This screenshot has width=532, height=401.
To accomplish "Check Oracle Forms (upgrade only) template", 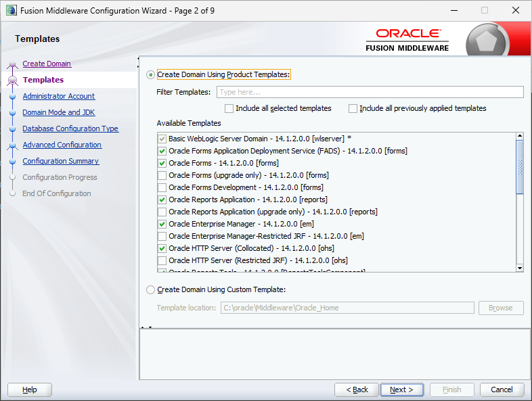I will [162, 175].
